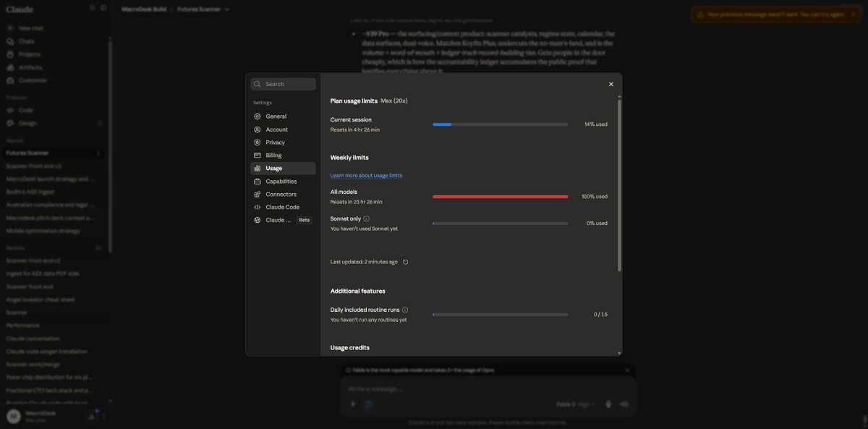Click '14% used' text
Viewport: 868px width, 429px height.
596,124
